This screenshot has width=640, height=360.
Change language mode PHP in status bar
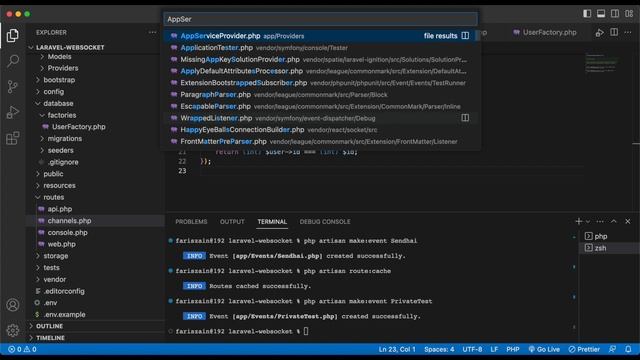(x=513, y=349)
